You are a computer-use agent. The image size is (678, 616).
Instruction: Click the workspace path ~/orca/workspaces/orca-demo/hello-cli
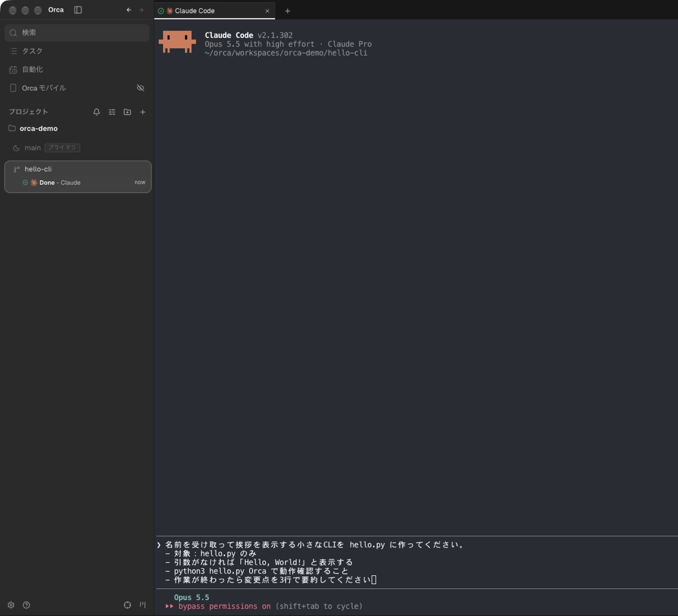coord(286,53)
